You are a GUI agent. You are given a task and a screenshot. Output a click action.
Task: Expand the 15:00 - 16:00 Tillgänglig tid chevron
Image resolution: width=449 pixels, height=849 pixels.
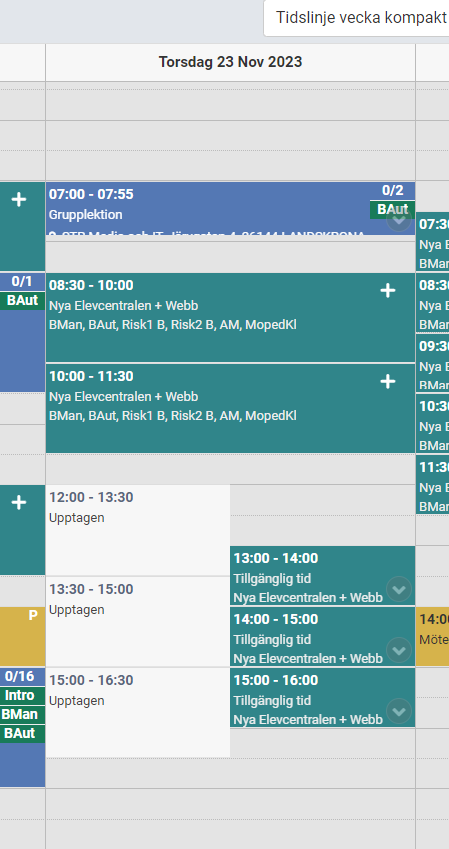tap(399, 711)
